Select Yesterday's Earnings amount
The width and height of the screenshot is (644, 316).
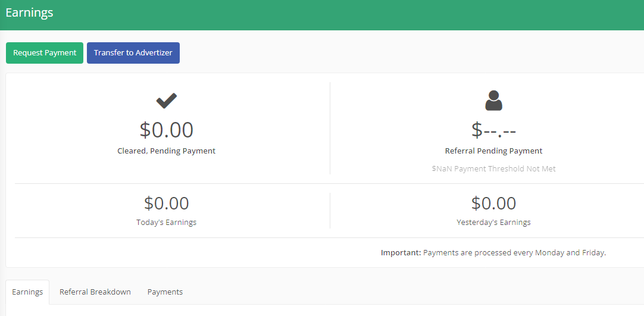[x=493, y=203]
